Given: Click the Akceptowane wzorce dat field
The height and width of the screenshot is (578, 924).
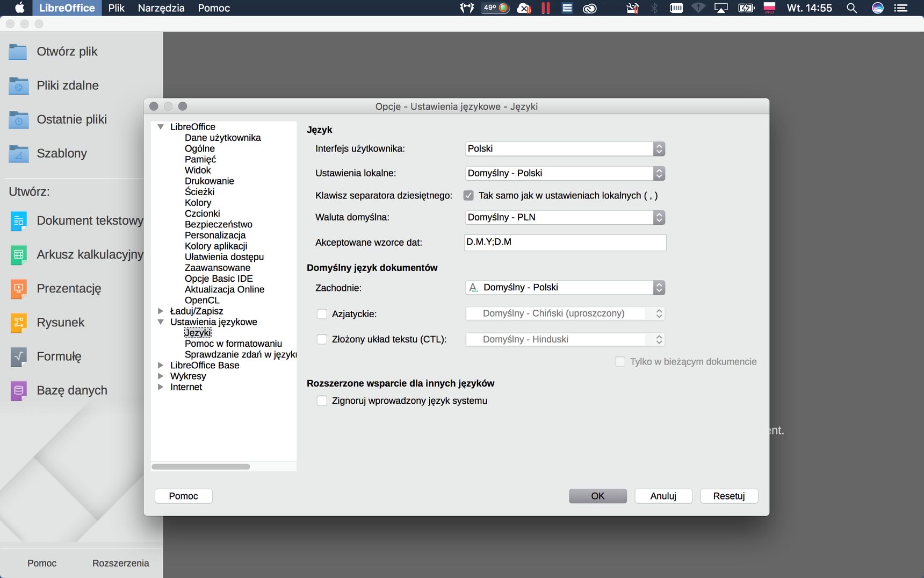Looking at the screenshot, I should (565, 242).
